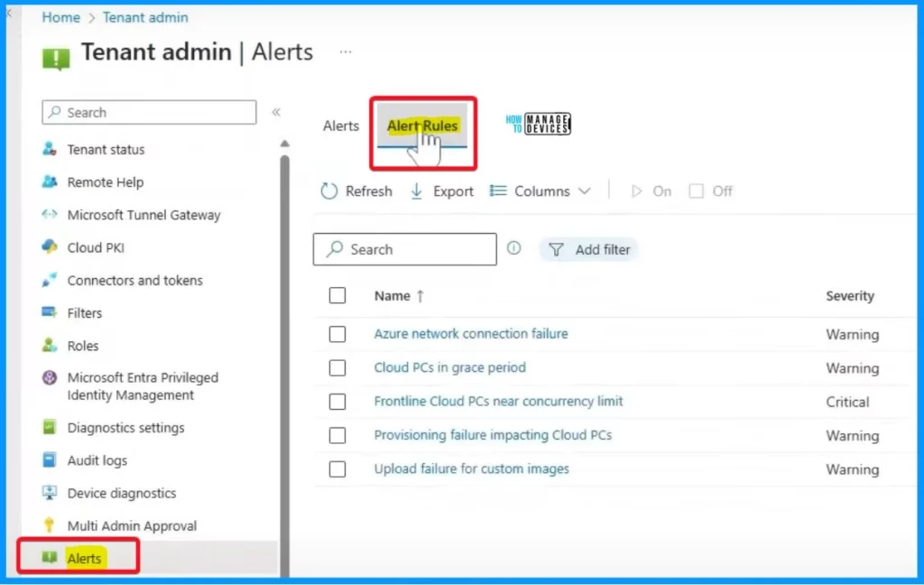Select Device diagnostics menu item
Screen dimensions: 924x585
coord(122,493)
